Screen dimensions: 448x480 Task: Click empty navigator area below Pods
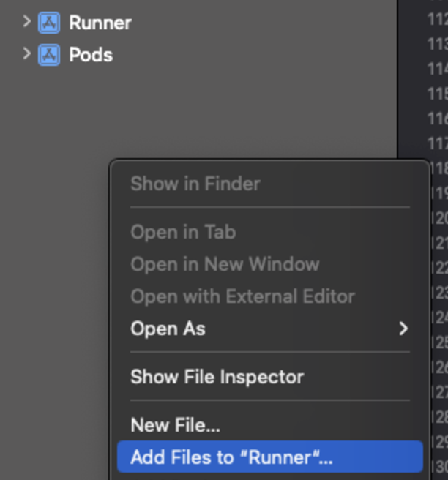coord(196,110)
